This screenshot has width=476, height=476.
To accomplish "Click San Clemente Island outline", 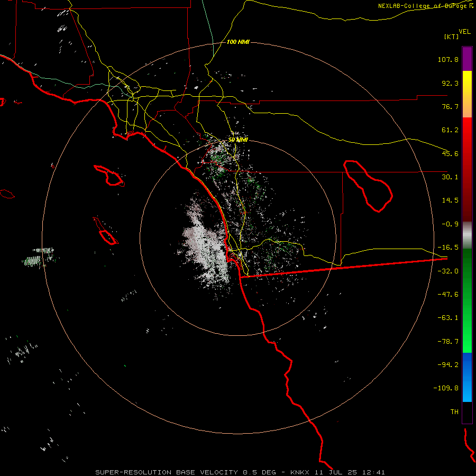I will [x=105, y=231].
